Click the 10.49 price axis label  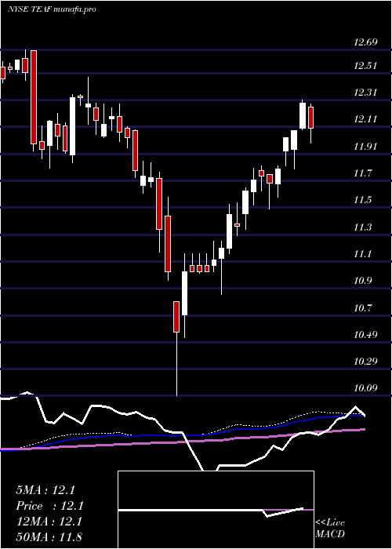(365, 335)
